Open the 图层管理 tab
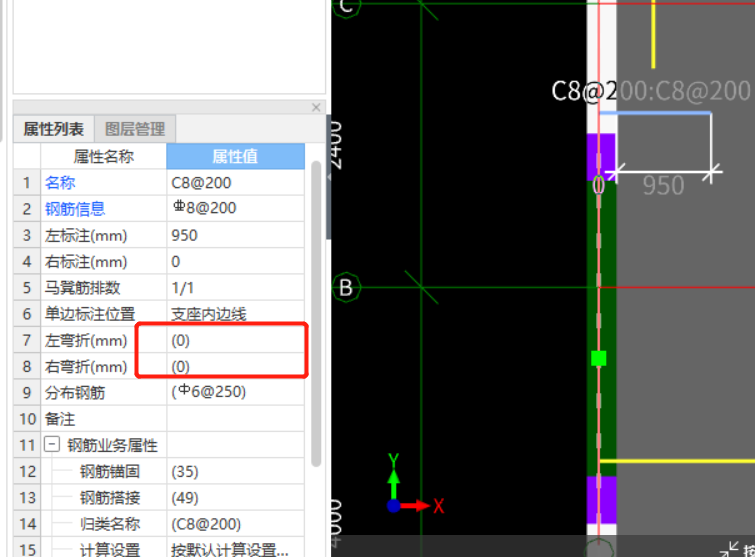The image size is (755, 557). click(x=135, y=129)
